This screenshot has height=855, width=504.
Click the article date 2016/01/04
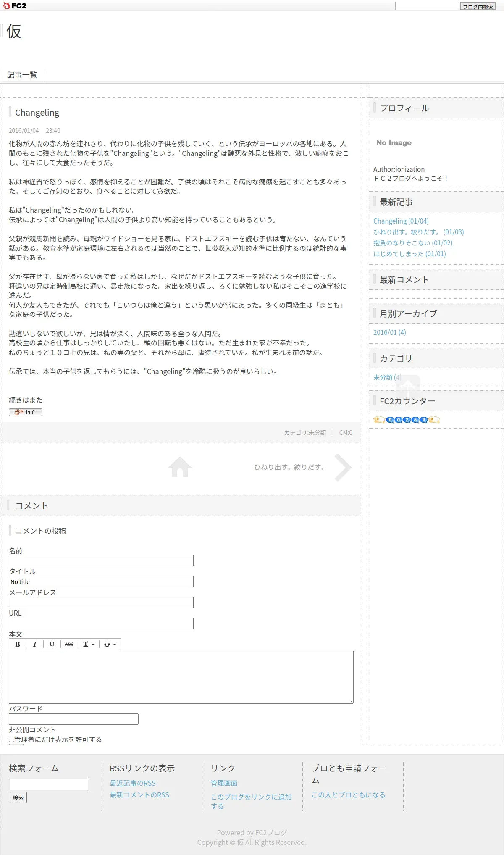coord(24,131)
